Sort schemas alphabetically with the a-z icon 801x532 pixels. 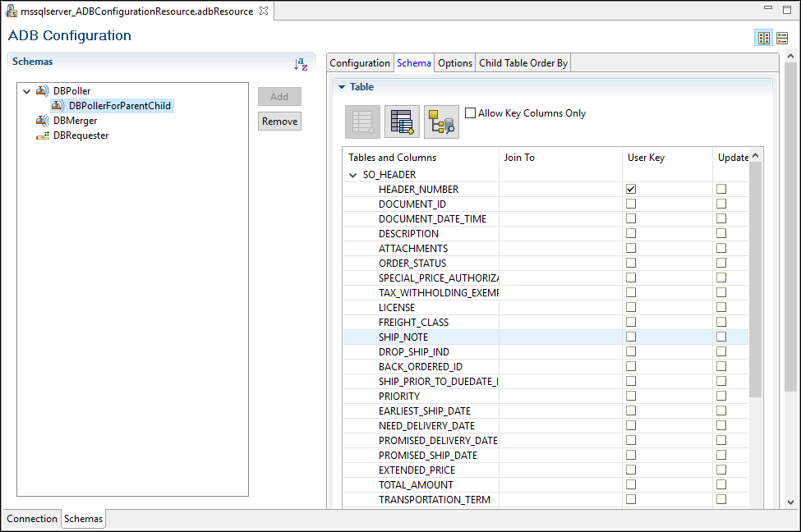point(301,63)
